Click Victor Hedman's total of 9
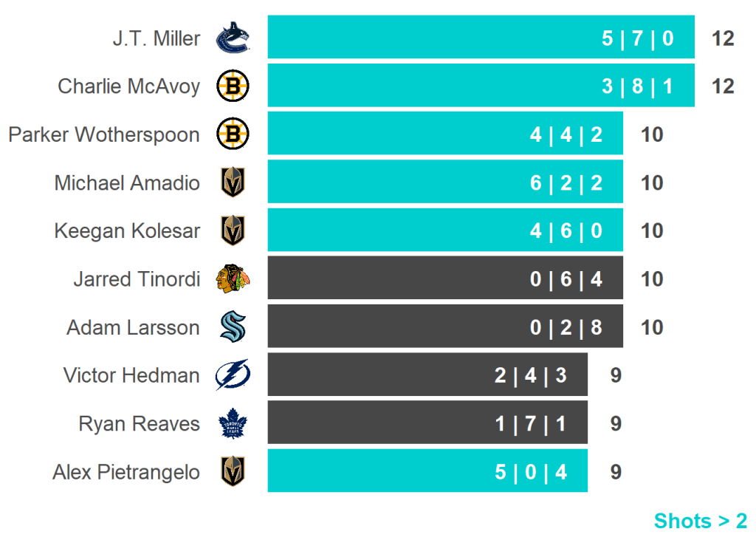 pos(616,375)
